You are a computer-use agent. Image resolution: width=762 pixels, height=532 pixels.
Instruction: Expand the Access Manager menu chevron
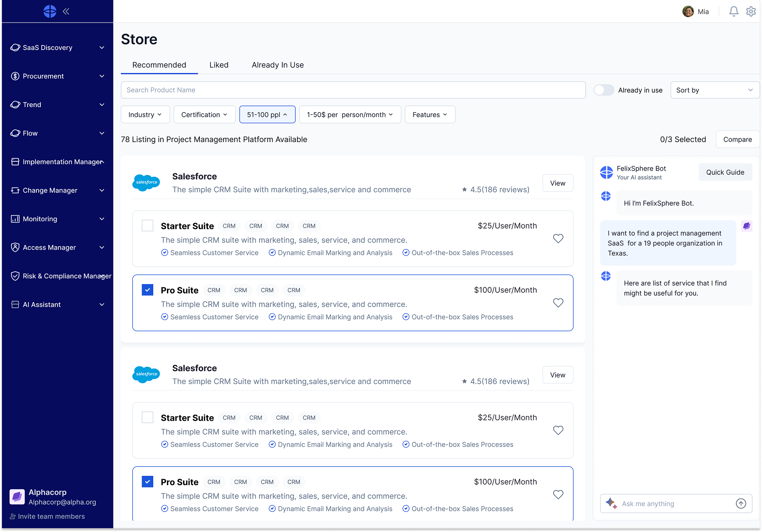point(102,247)
